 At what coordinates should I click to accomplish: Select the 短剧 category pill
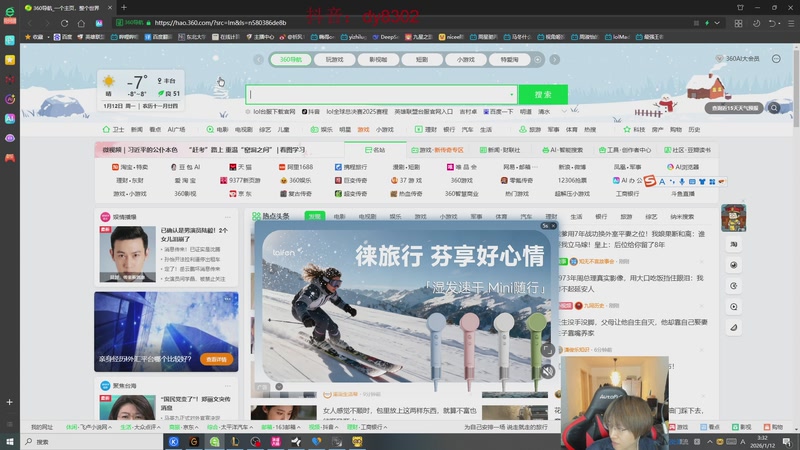tap(422, 60)
